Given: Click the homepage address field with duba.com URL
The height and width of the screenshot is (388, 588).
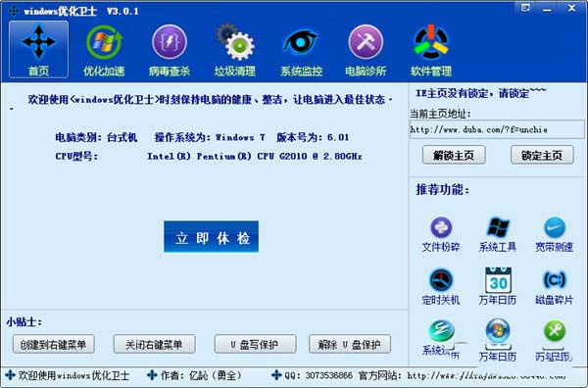Looking at the screenshot, I should click(x=497, y=129).
